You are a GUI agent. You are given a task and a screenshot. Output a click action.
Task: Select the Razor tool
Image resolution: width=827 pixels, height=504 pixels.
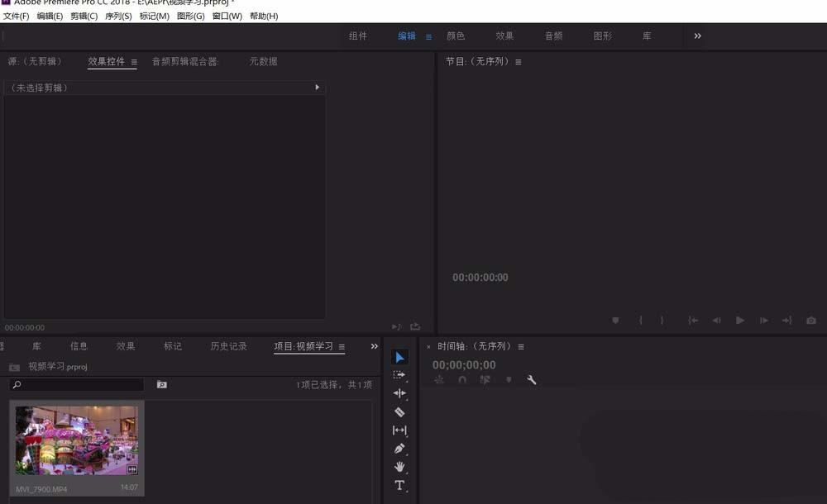[399, 412]
